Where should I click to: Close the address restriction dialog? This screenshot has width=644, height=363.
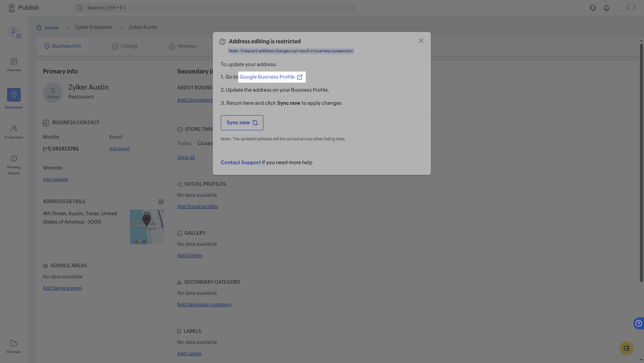click(421, 41)
